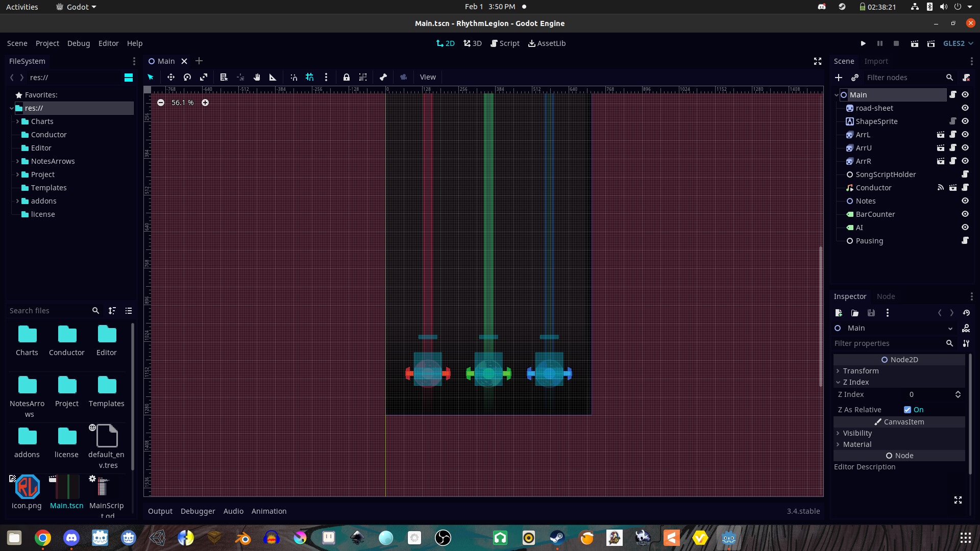Collapse the Z Index section in the Inspector
Screen dimensions: 980x551
838,382
